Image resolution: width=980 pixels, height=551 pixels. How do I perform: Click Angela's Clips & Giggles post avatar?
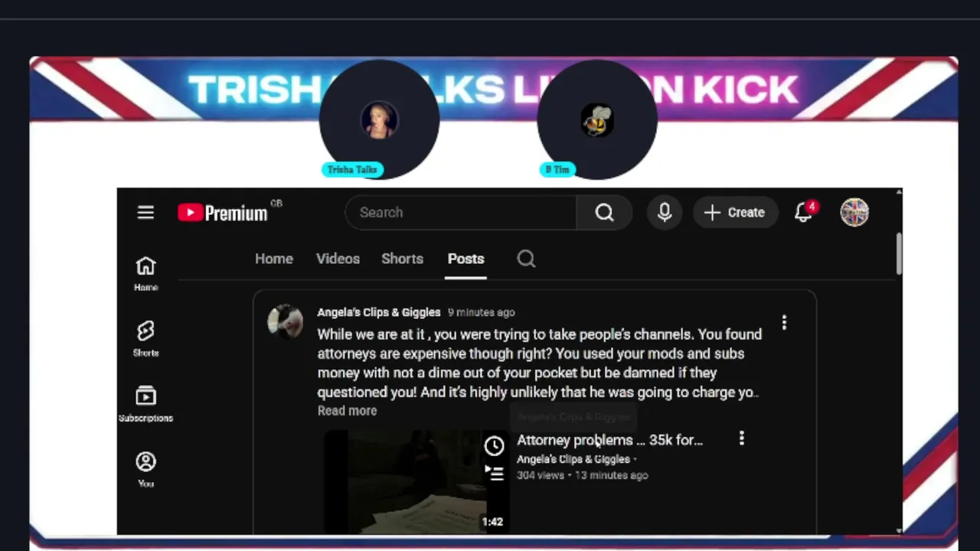[285, 321]
